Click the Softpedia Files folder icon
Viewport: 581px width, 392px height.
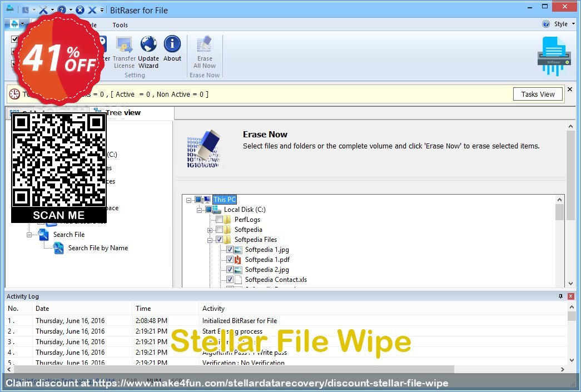click(x=227, y=239)
